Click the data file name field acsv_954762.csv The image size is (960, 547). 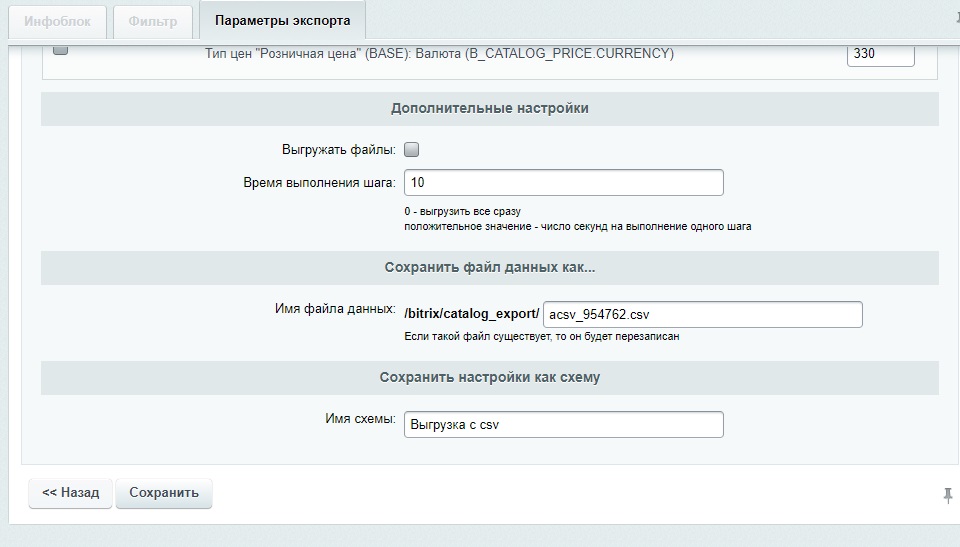click(702, 315)
